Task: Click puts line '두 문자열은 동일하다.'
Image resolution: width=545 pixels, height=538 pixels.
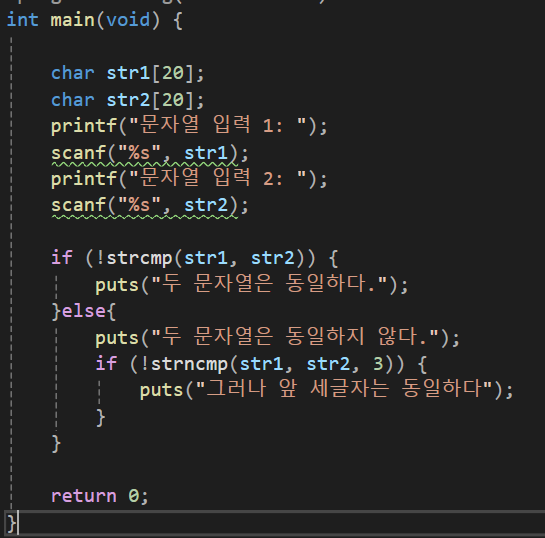Action: [x=252, y=284]
